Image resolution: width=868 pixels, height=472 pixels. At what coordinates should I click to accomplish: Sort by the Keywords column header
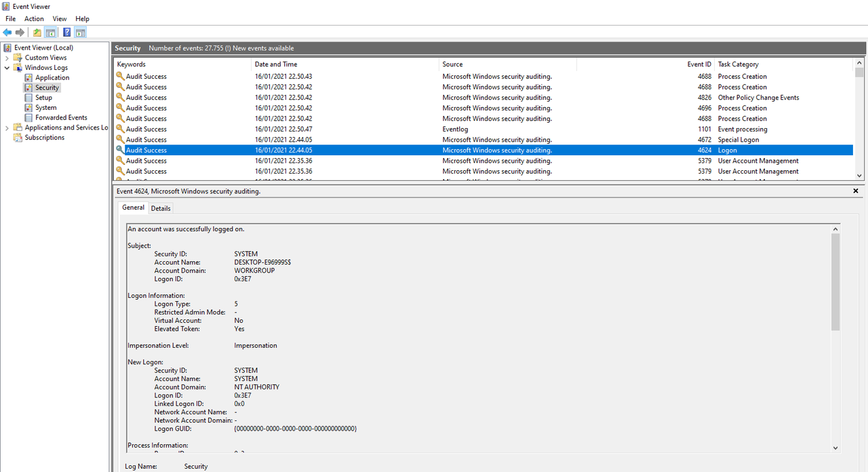pos(182,64)
